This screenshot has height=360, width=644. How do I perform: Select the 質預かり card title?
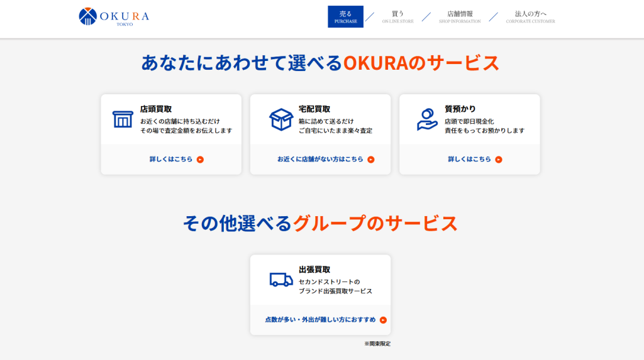click(x=460, y=109)
